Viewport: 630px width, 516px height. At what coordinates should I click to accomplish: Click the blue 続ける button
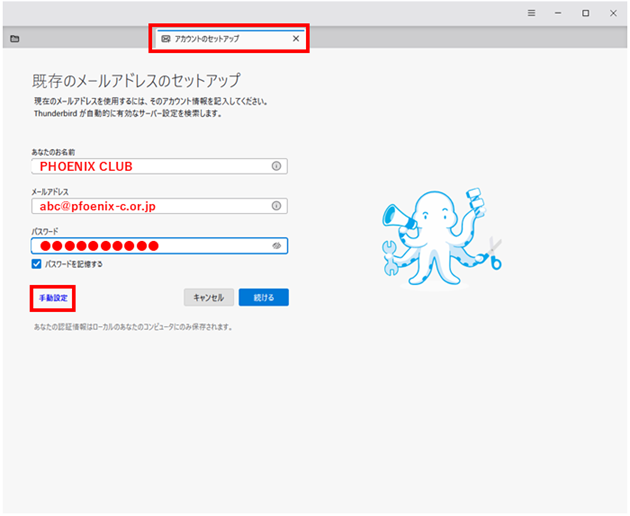264,297
